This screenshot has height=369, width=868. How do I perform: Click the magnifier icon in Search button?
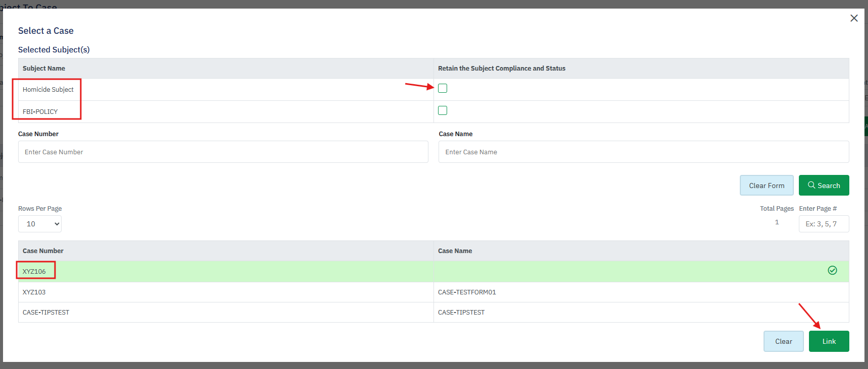811,185
